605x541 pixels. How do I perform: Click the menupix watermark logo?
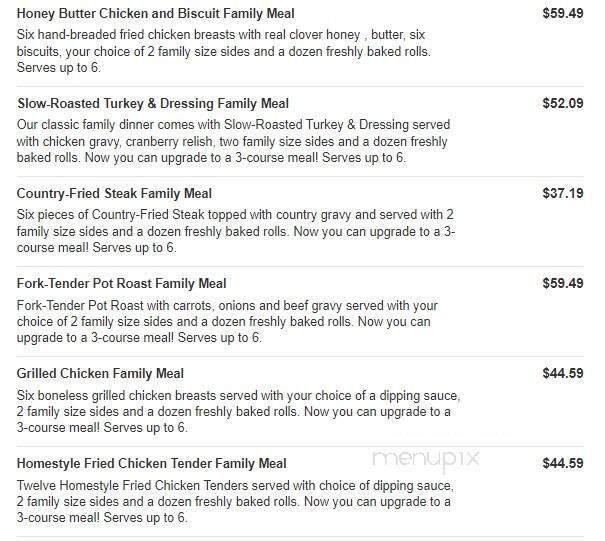(426, 461)
